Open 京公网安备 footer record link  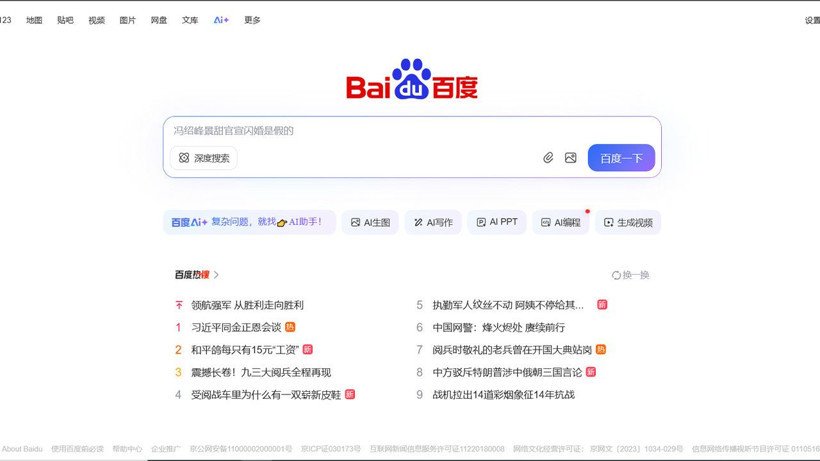pos(241,448)
